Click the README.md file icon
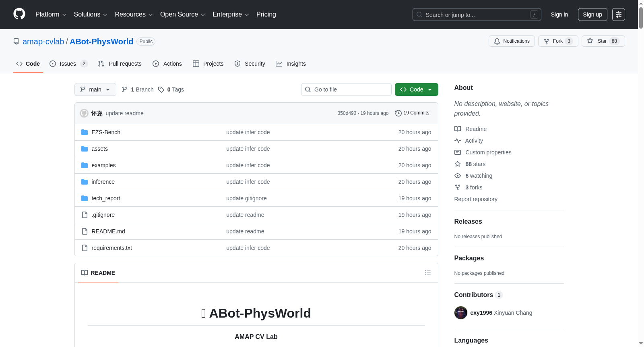Screen dimensions: 644x347 pyautogui.click(x=85, y=231)
